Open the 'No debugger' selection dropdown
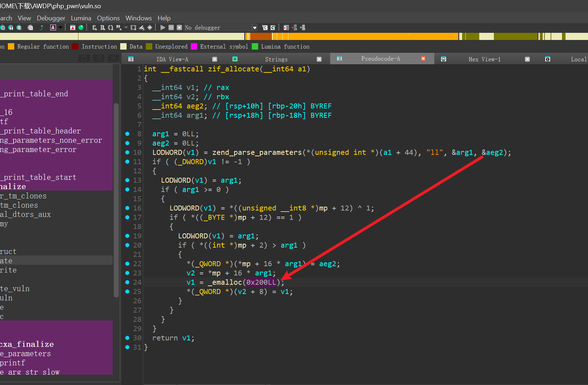 tap(255, 27)
